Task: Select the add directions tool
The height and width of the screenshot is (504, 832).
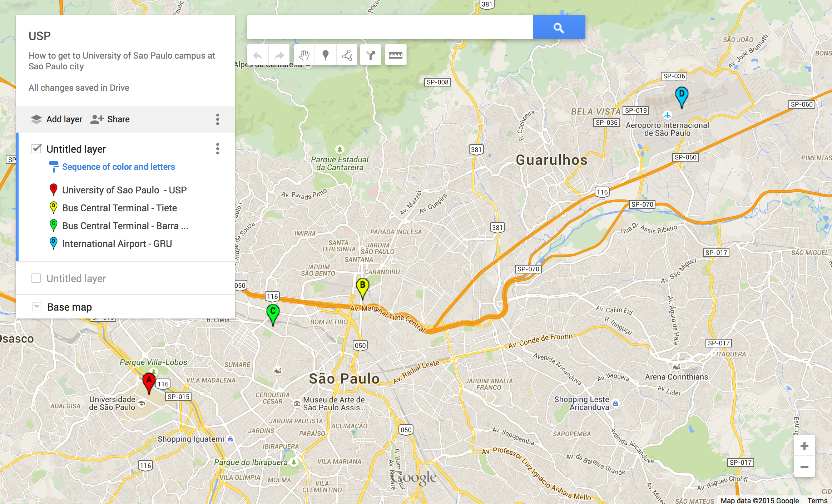Action: point(371,55)
